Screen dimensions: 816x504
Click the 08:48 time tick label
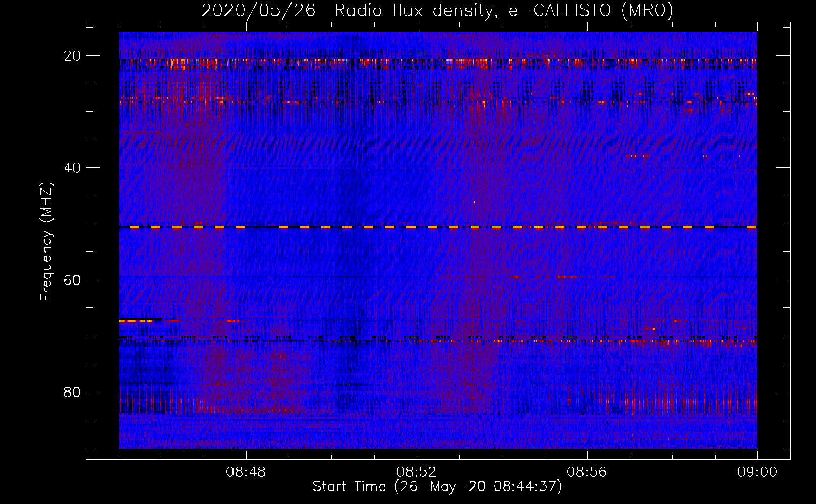(246, 472)
